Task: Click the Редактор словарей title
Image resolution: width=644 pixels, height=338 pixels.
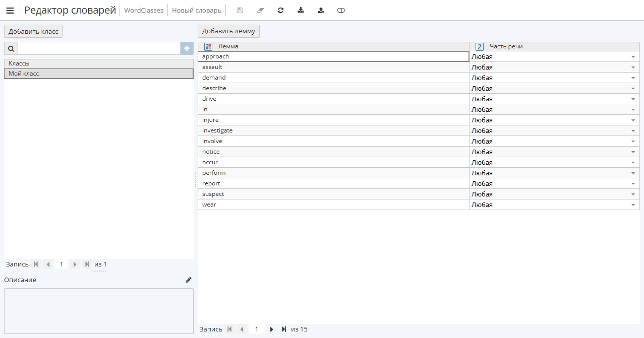Action: coord(70,10)
